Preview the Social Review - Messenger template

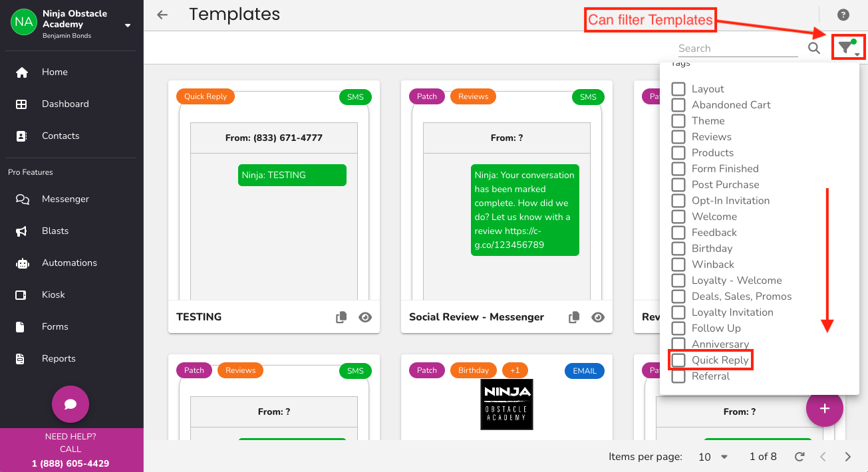tap(598, 317)
